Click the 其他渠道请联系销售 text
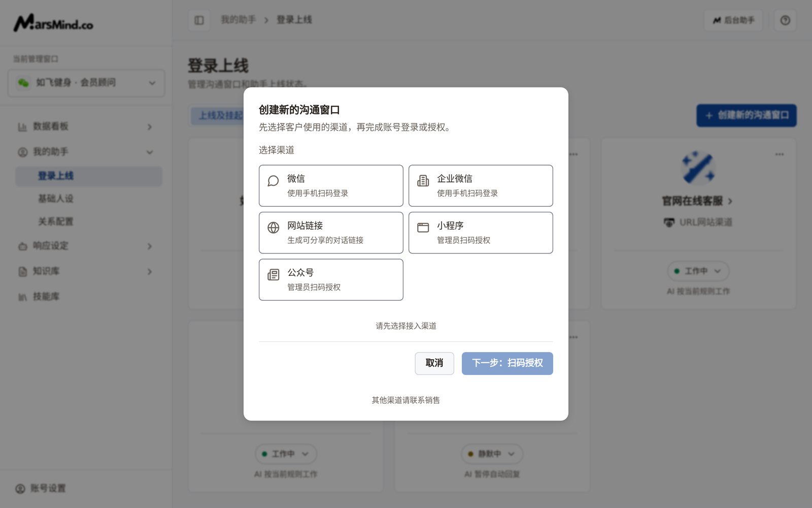 coord(406,400)
